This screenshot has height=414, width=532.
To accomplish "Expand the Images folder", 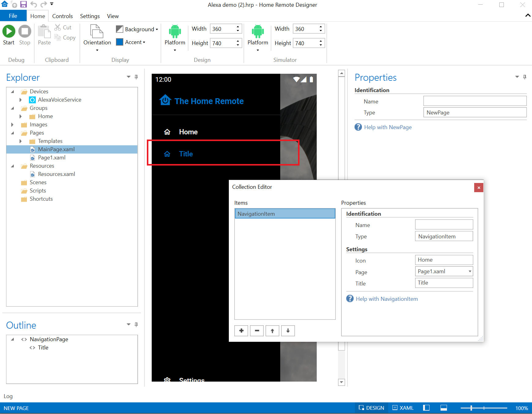I will 12,125.
